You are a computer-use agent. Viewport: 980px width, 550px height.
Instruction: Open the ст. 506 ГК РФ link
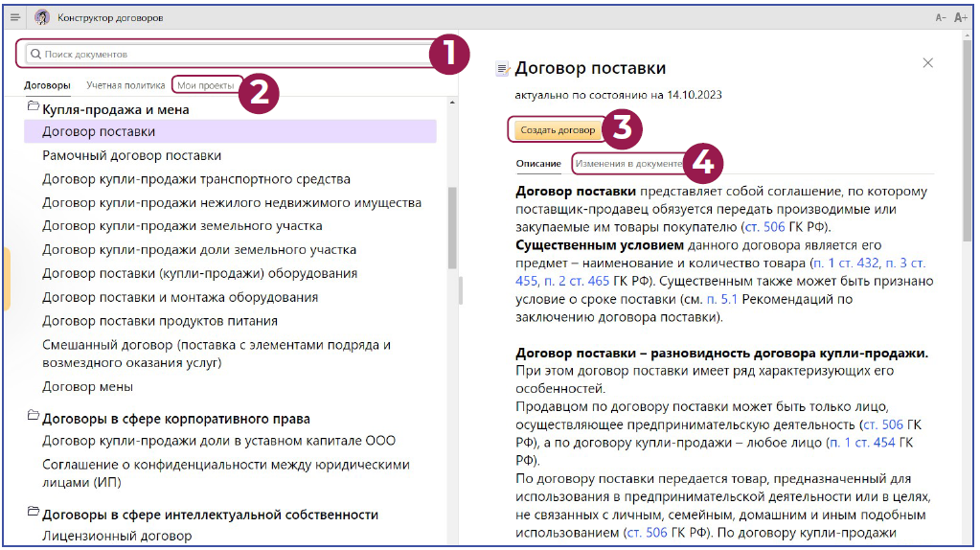click(764, 227)
